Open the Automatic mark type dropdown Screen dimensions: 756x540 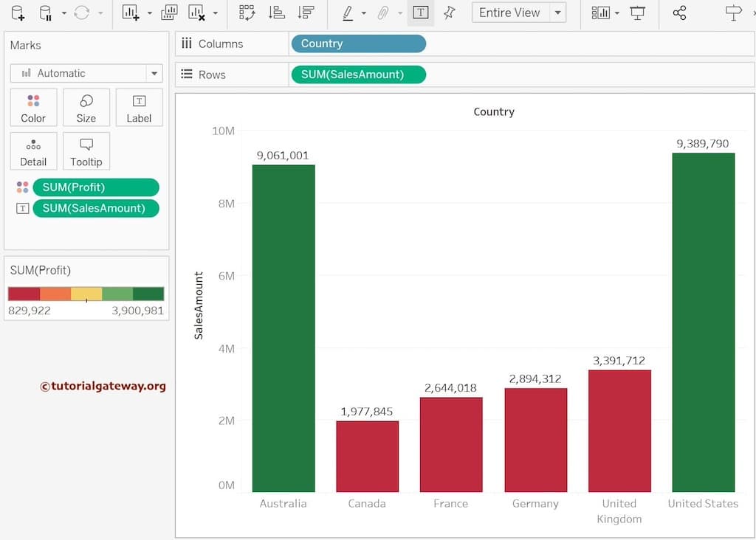(86, 74)
